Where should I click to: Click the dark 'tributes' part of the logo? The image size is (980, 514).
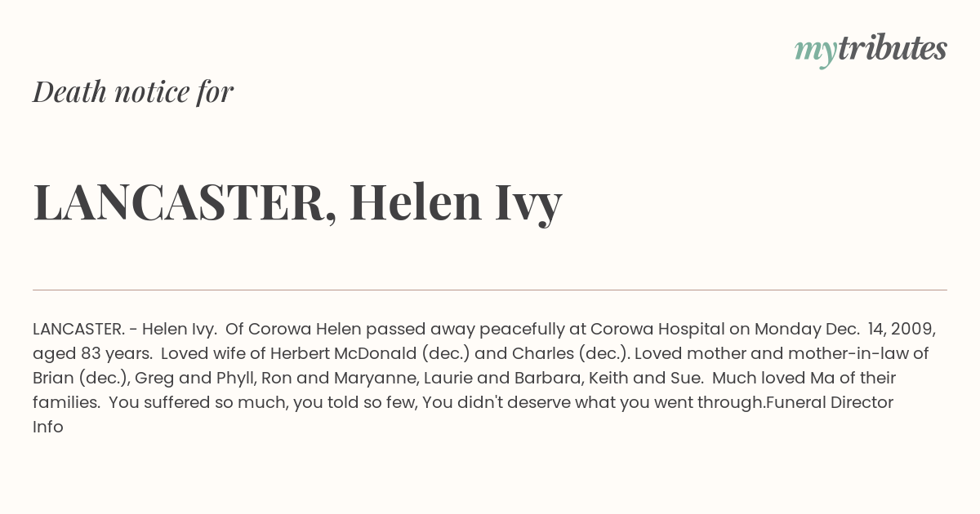892,48
